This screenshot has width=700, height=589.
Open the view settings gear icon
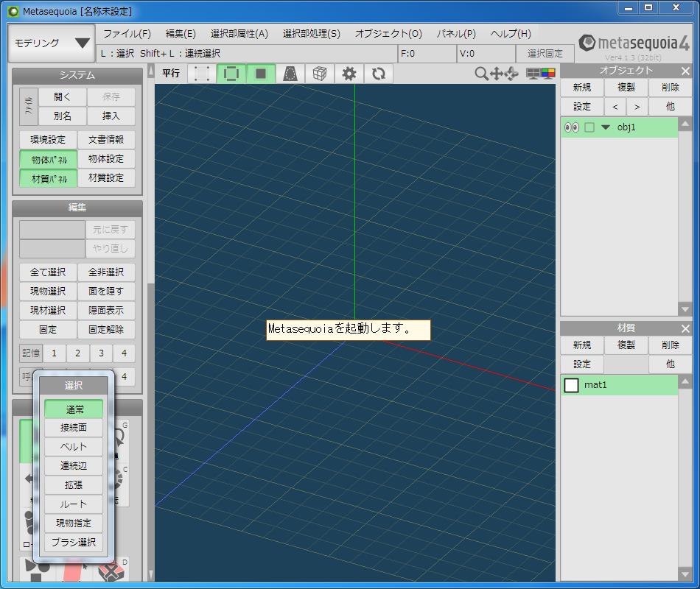348,73
